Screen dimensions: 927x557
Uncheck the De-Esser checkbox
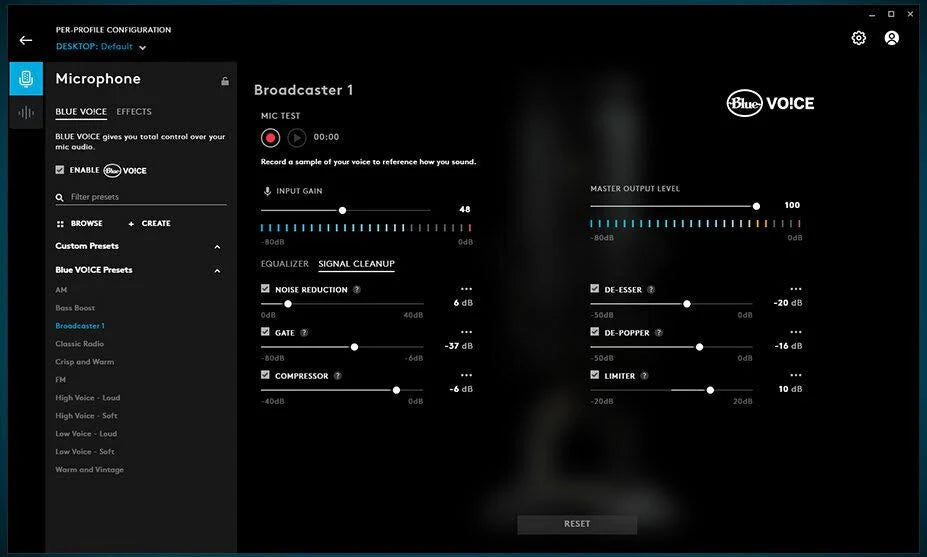tap(595, 289)
